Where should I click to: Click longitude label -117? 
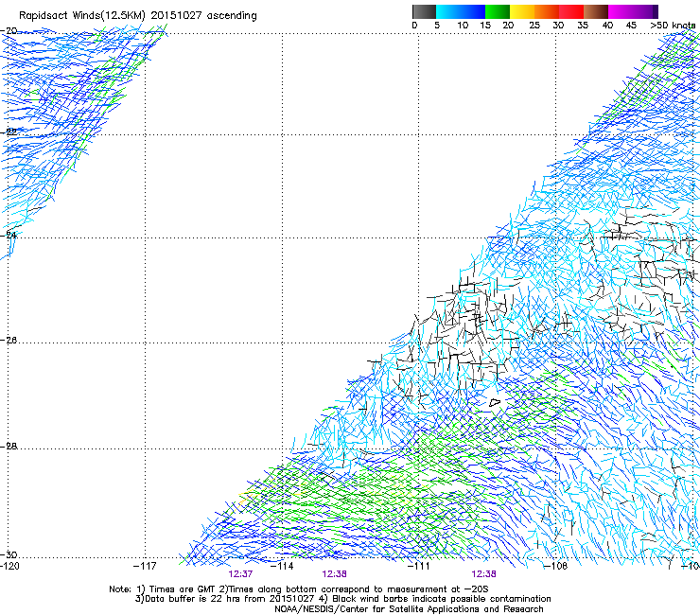click(x=145, y=566)
